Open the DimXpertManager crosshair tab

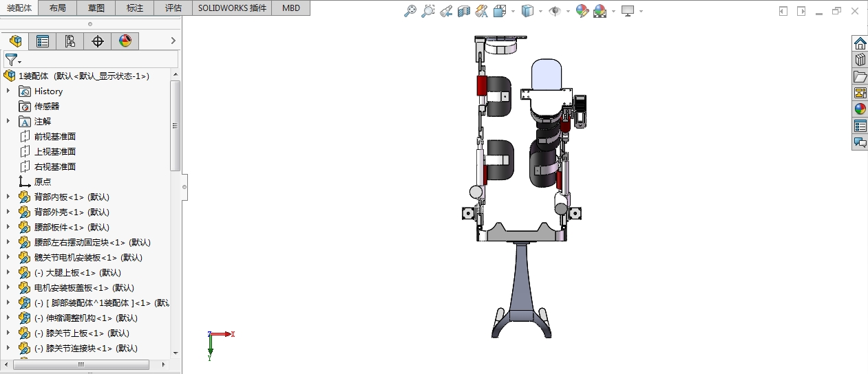pos(98,41)
